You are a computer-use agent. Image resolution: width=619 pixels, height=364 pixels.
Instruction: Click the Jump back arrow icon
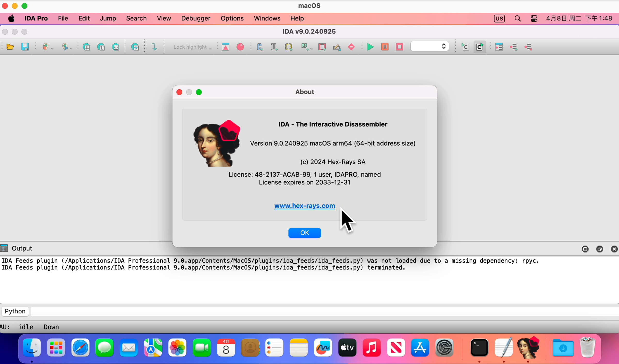point(45,47)
